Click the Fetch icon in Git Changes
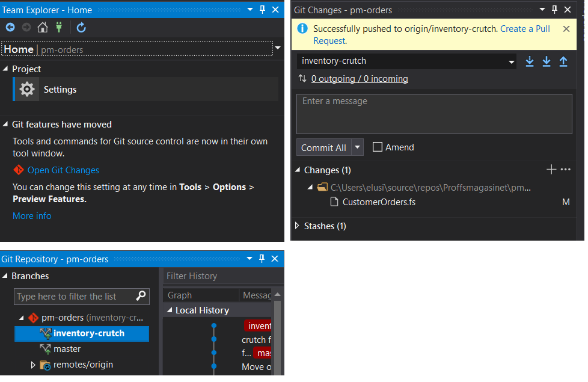 tap(530, 61)
